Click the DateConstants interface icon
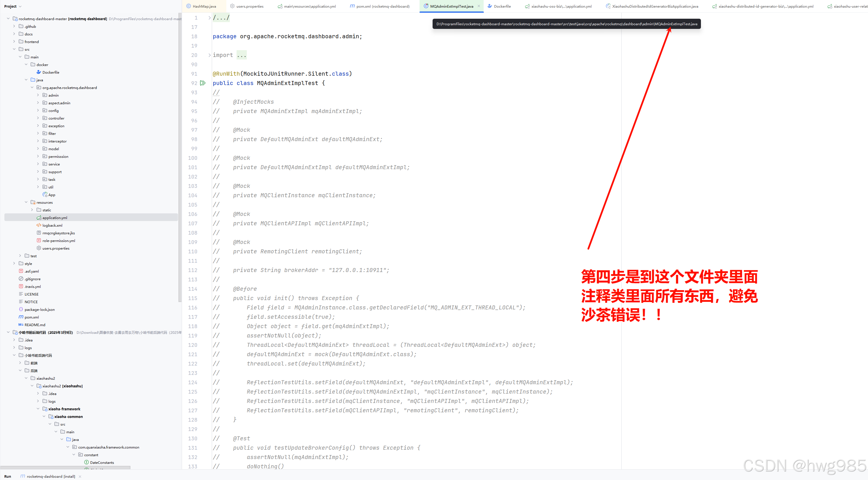 (86, 462)
